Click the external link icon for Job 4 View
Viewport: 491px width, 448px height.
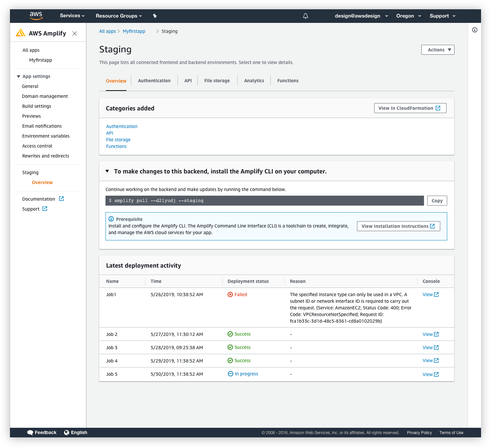[436, 360]
